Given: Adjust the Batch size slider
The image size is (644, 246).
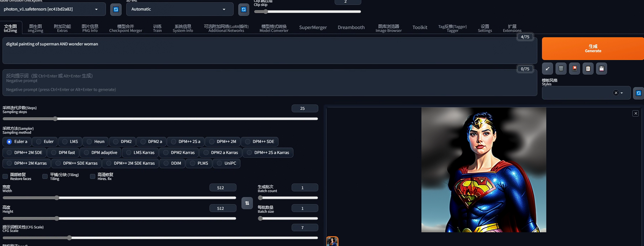Looking at the screenshot, I should pos(288,219).
